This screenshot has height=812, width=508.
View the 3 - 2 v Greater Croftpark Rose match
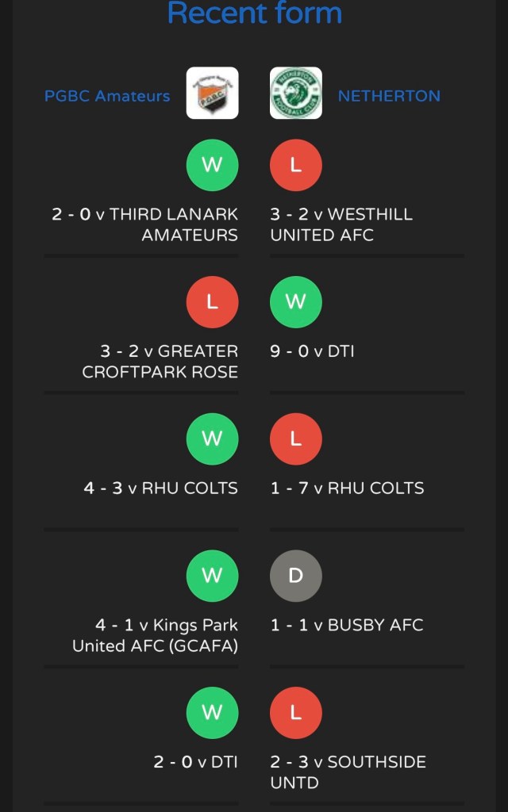(160, 362)
